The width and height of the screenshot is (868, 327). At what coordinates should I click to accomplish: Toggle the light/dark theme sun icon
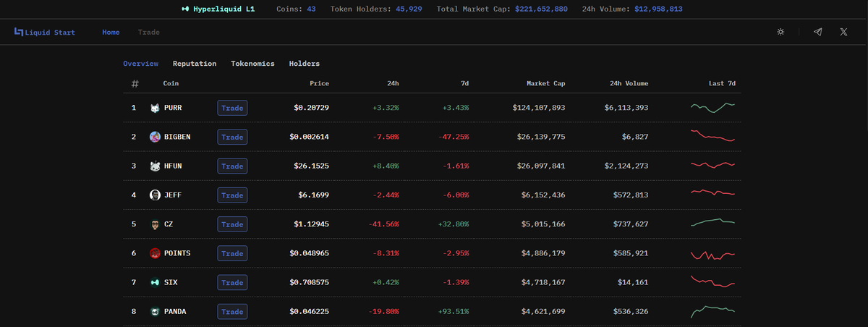click(x=780, y=33)
